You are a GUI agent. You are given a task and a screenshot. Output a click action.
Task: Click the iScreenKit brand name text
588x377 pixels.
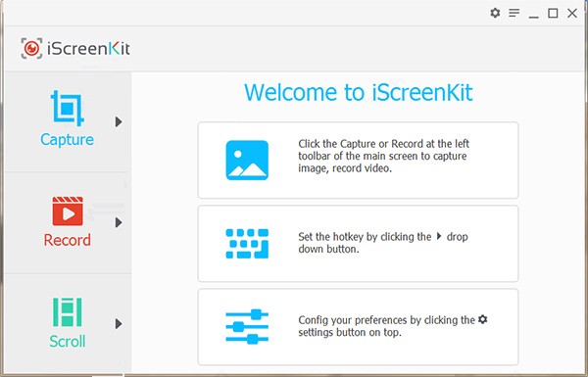[x=88, y=48]
